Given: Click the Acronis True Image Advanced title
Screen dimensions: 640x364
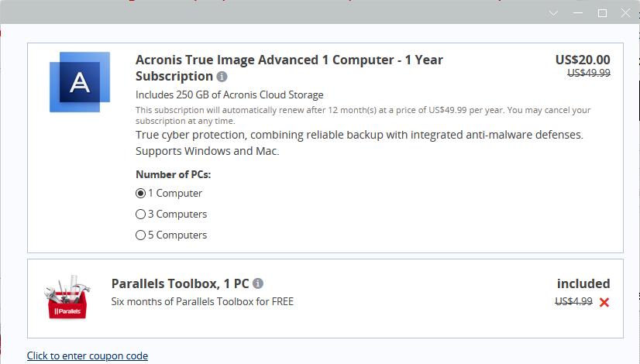Looking at the screenshot, I should pos(289,67).
